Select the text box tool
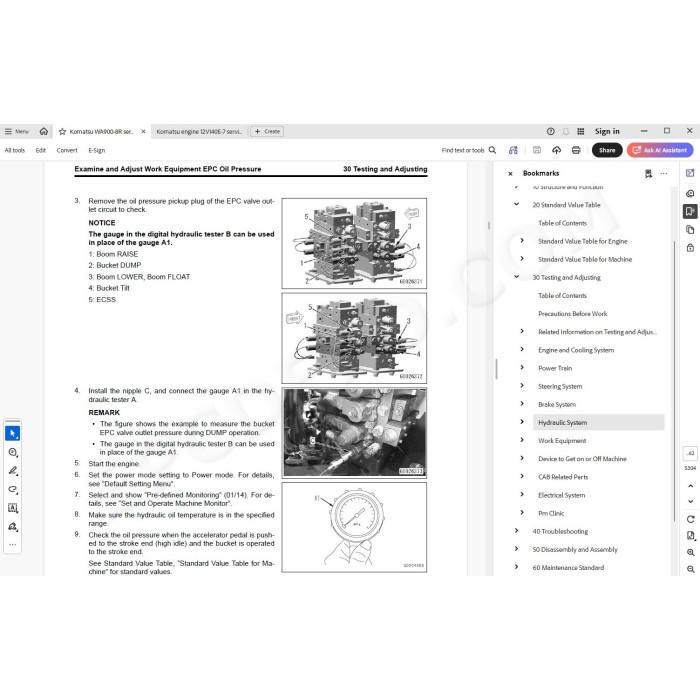This screenshot has height=700, width=700. click(12, 508)
